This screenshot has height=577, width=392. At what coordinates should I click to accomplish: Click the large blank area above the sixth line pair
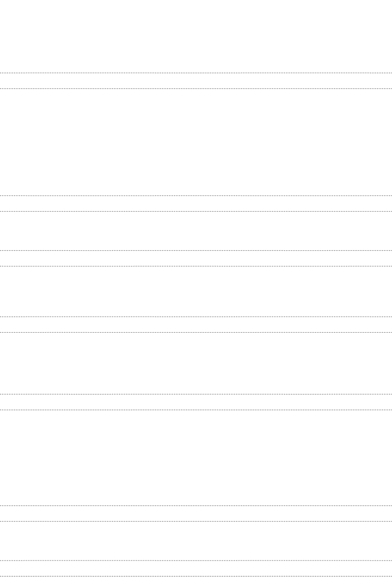pos(196,457)
